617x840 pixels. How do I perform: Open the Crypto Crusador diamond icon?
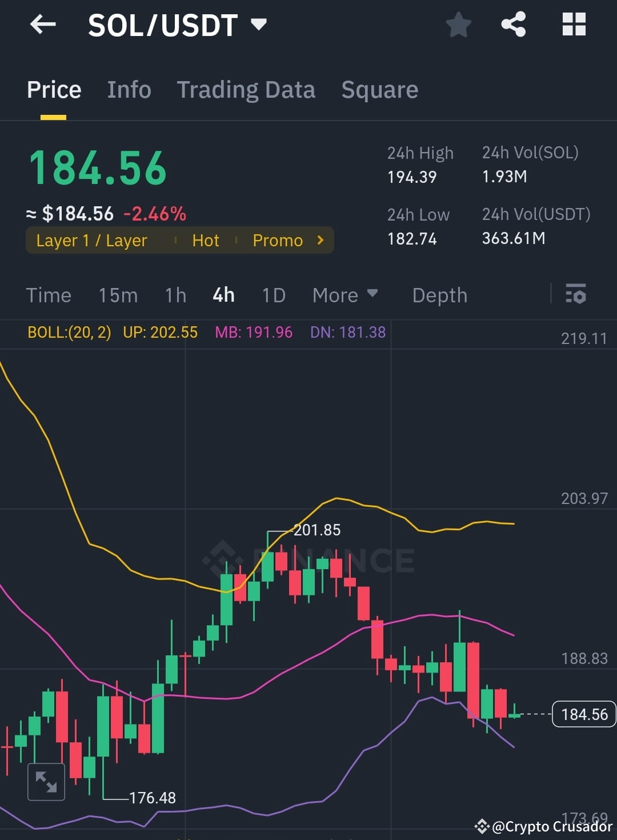click(483, 826)
